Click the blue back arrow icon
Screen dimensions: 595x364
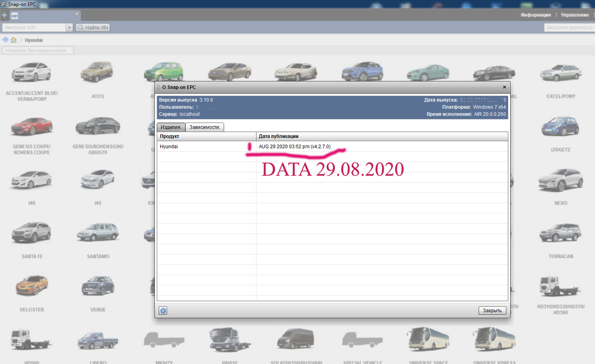5,40
